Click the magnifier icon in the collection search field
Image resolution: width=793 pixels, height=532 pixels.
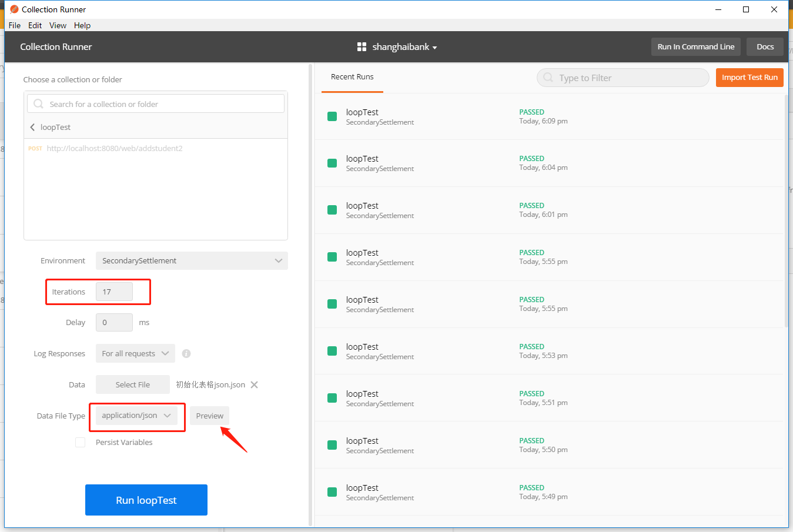pyautogui.click(x=38, y=103)
